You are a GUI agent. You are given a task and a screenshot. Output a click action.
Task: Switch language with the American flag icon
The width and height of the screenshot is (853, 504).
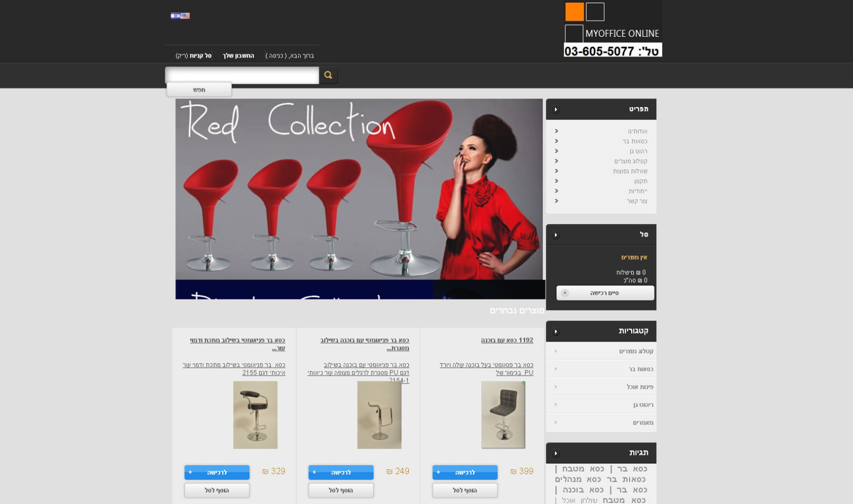pos(185,16)
